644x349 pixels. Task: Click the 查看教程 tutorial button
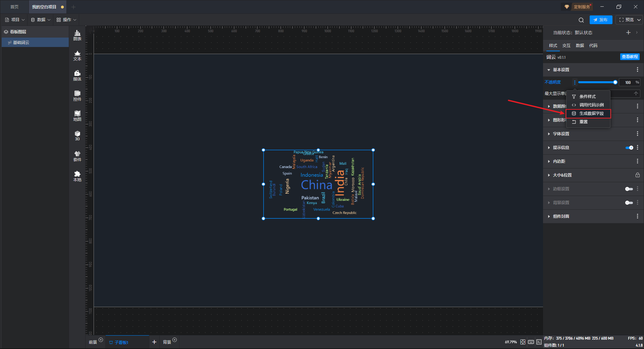[630, 57]
